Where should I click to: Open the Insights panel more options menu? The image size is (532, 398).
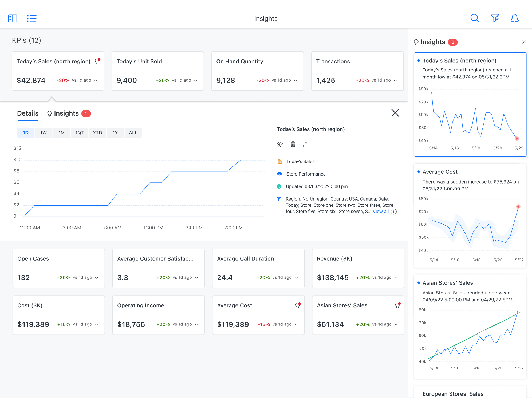515,42
